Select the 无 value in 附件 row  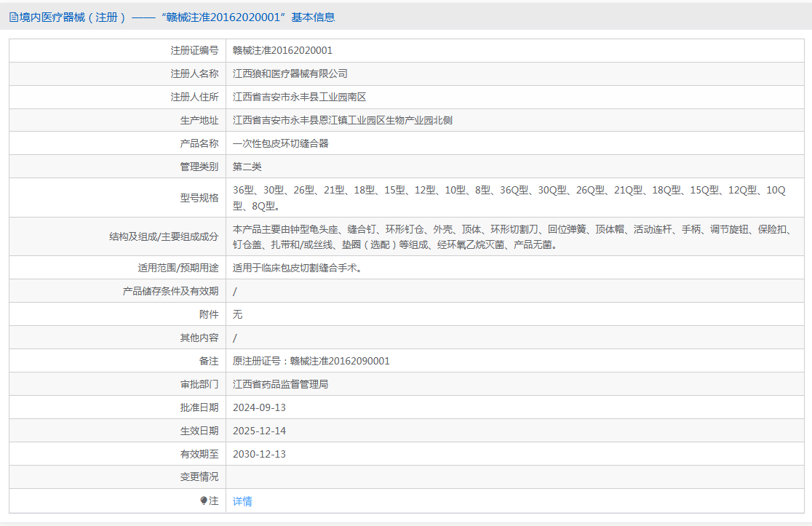[237, 314]
